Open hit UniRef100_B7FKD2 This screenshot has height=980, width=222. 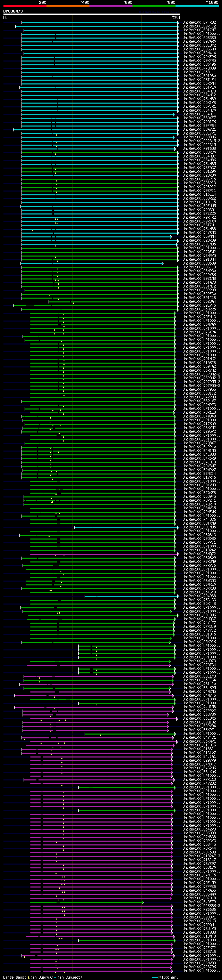(x=199, y=23)
